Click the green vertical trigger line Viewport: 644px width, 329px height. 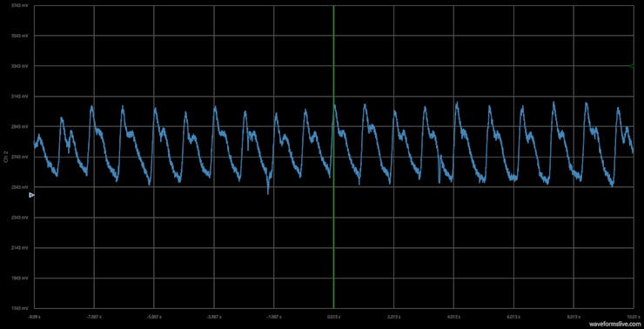(333, 157)
